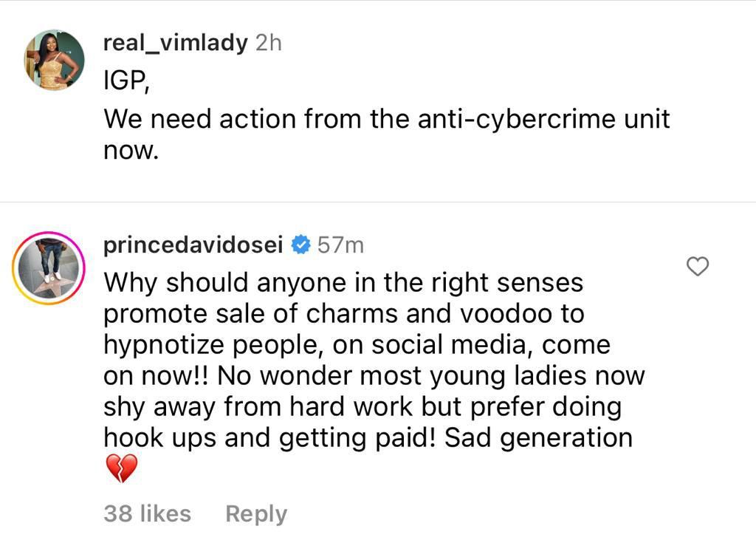Tap the broken heart emoji
Viewport: 756px width, 543px height.
point(122,468)
